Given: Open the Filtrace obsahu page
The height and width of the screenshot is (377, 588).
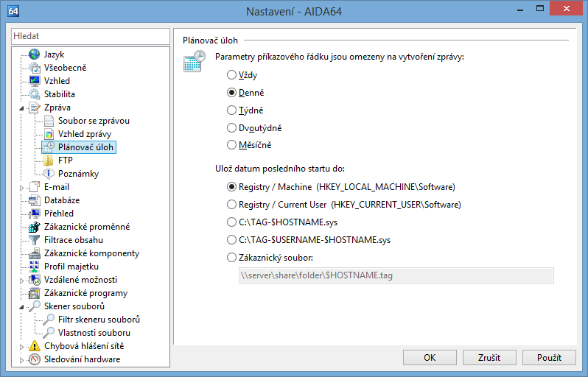Looking at the screenshot, I should point(74,240).
